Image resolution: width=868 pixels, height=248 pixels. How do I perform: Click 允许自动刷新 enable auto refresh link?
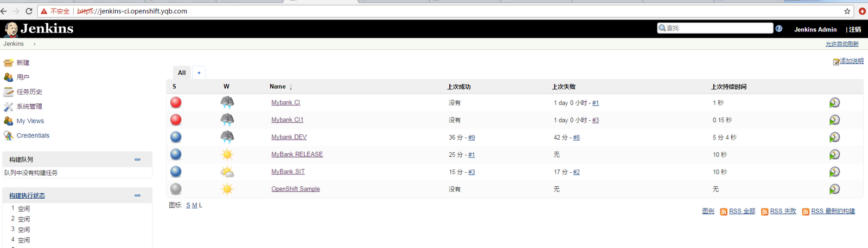pos(842,44)
